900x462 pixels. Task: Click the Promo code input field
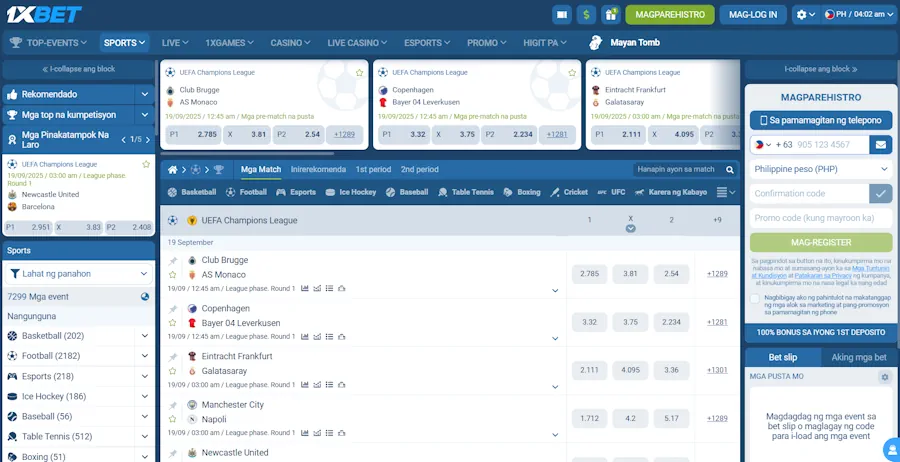pyautogui.click(x=821, y=218)
